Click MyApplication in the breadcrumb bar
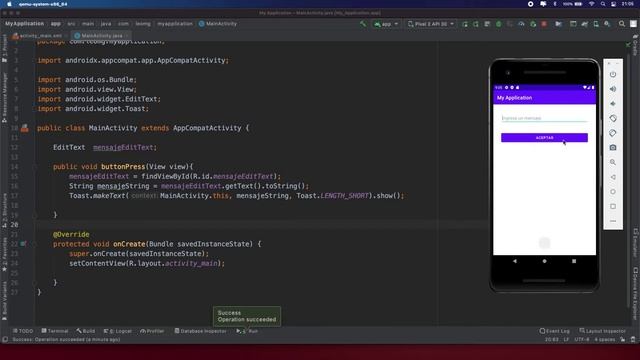 point(24,24)
